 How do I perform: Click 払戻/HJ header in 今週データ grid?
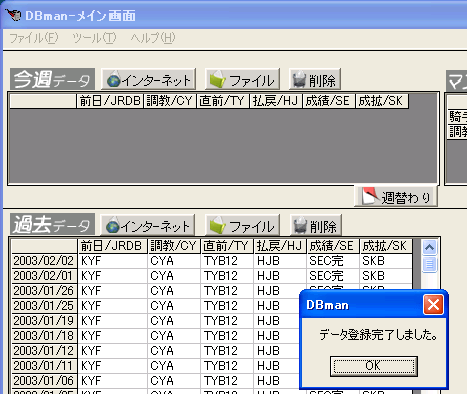point(276,101)
